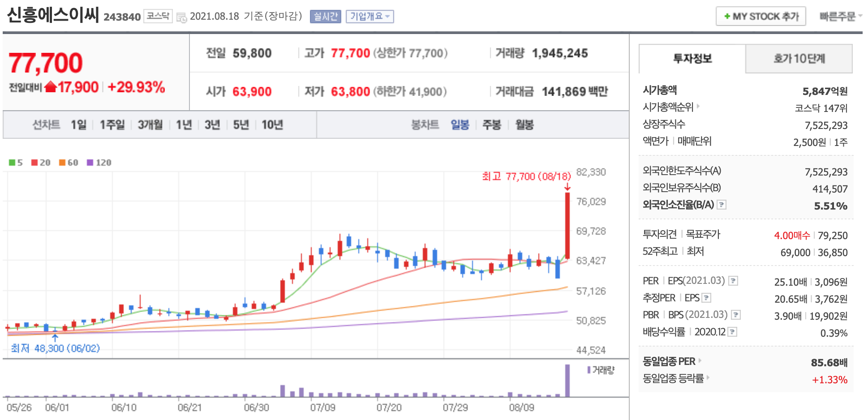
Task: Click 최고 77,700 (08/18) chart label
Action: 527,176
